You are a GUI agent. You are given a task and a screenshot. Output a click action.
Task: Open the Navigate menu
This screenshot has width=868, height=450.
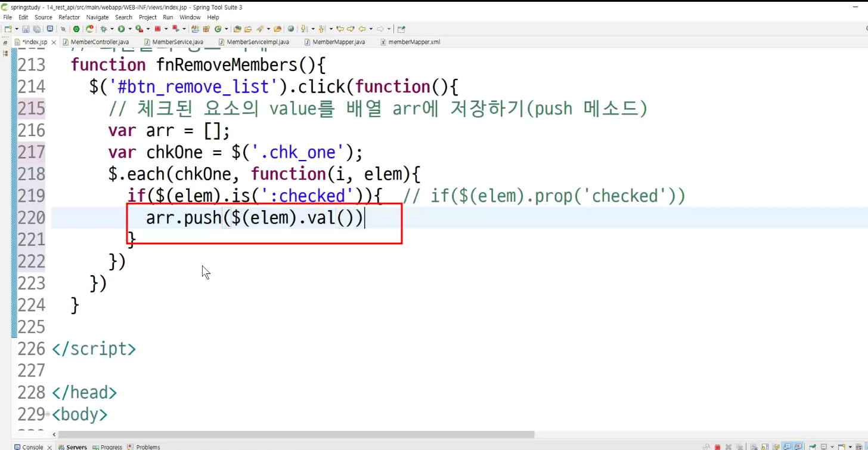pos(98,17)
